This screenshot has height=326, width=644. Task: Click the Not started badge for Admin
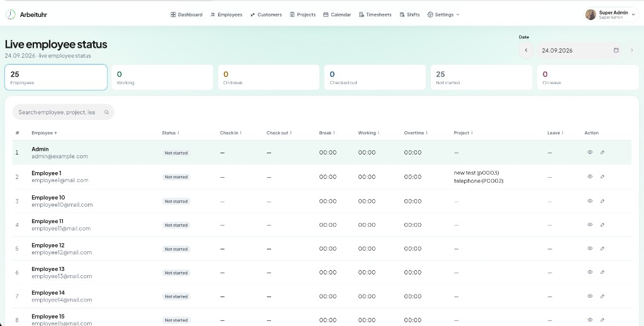(x=176, y=153)
